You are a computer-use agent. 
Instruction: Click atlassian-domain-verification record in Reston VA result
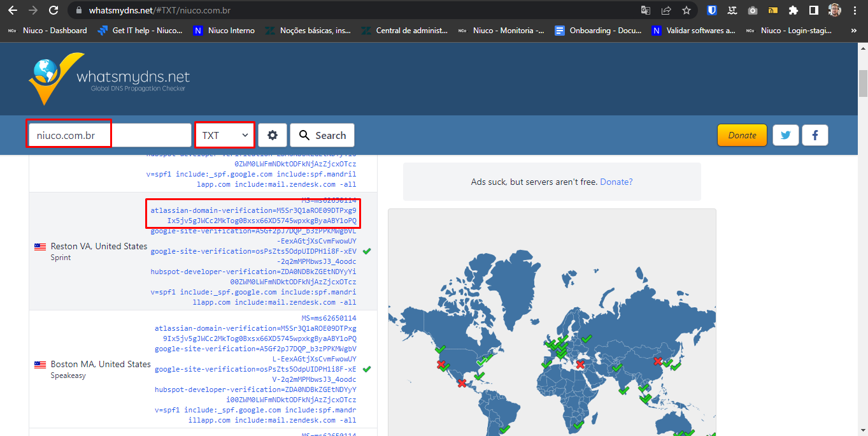(253, 215)
